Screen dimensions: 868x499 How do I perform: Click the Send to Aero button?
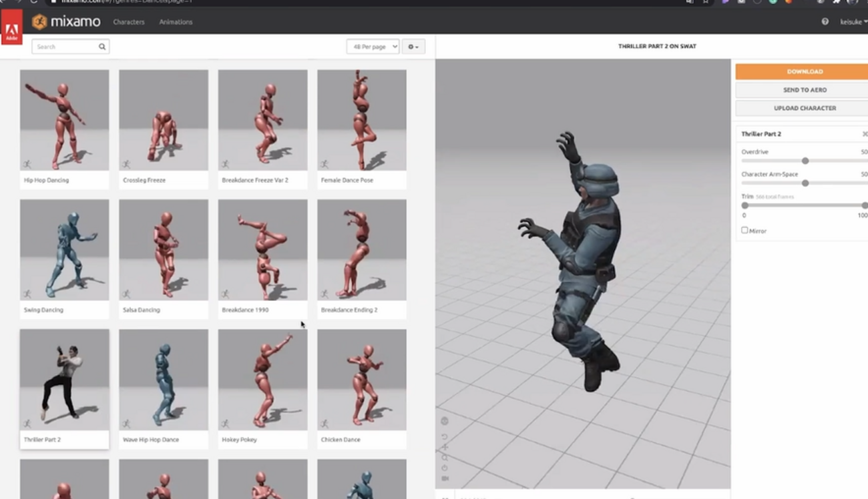804,89
